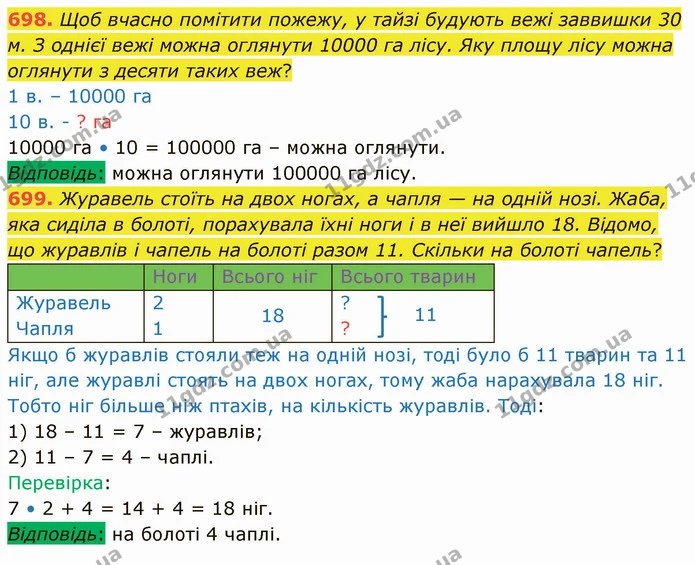This screenshot has height=565, width=695.
Task: Select the green Відповідь label under problem 699
Action: coord(56,534)
